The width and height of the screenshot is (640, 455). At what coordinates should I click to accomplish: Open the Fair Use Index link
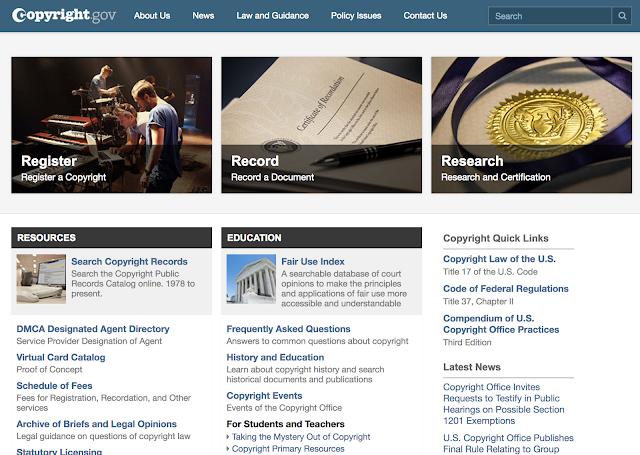(x=313, y=262)
